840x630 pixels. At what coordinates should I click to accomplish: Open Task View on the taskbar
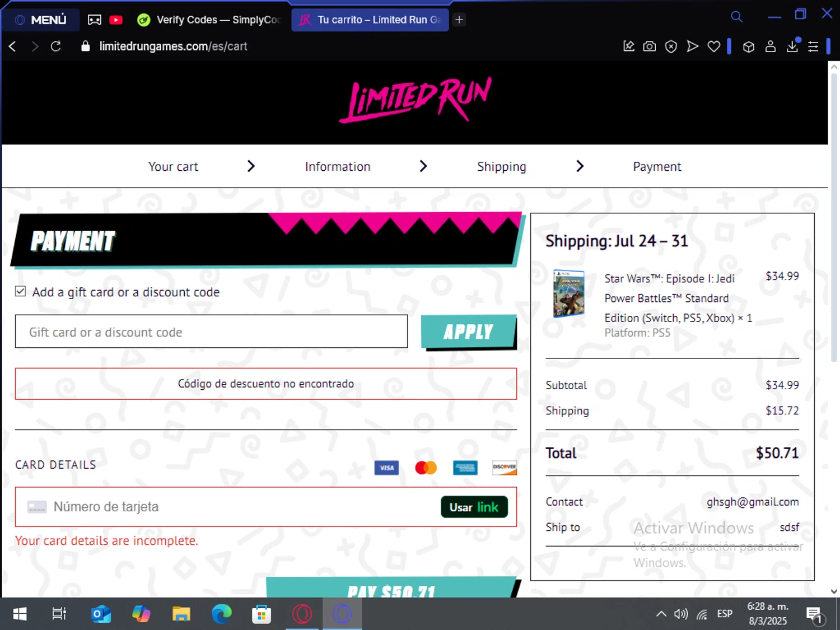[x=59, y=614]
